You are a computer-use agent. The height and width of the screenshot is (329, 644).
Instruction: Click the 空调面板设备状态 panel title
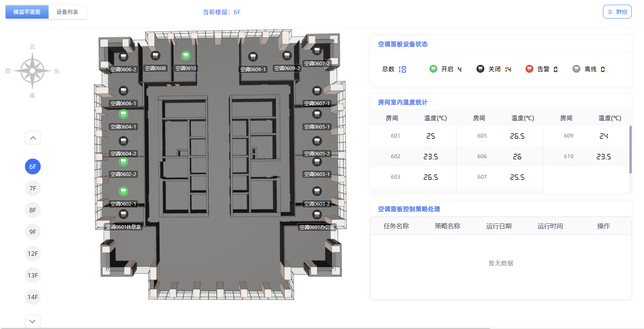tap(403, 44)
